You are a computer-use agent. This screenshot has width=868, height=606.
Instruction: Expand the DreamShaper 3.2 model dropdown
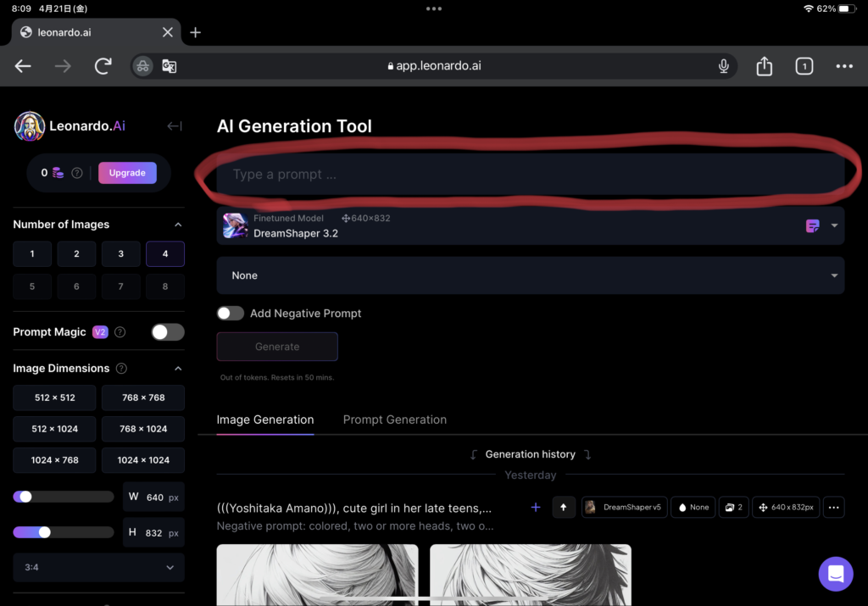click(834, 225)
